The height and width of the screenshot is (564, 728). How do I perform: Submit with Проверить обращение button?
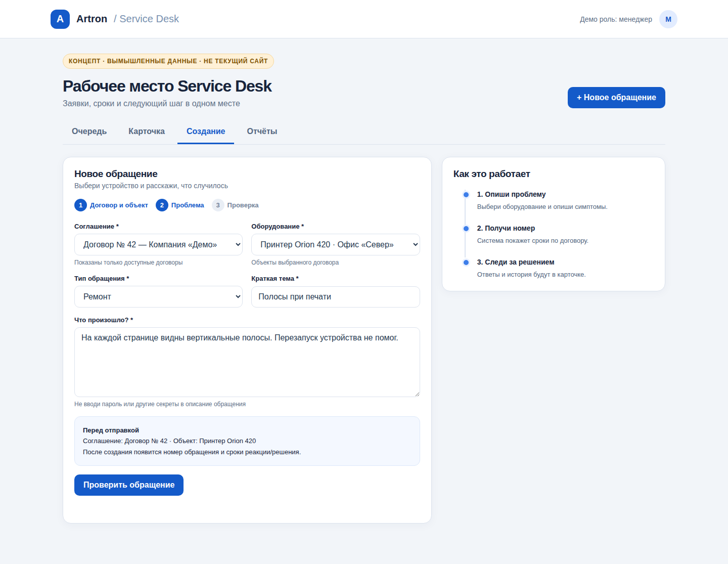pyautogui.click(x=129, y=485)
